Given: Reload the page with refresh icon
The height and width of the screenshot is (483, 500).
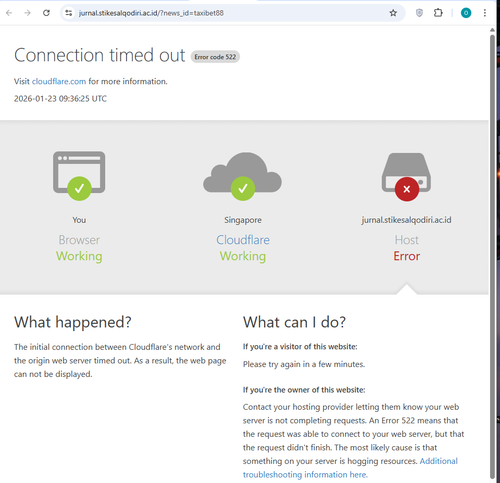Looking at the screenshot, I should (46, 13).
